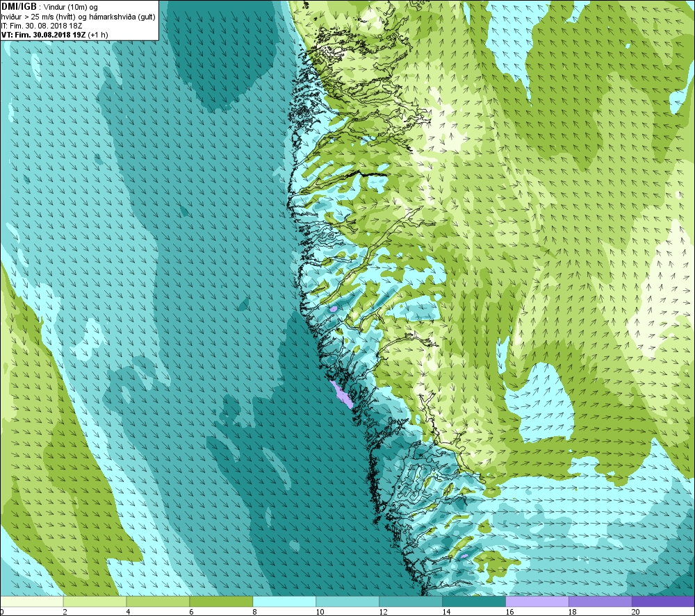Click the legend scale label '14'
The height and width of the screenshot is (616, 695).
446,612
